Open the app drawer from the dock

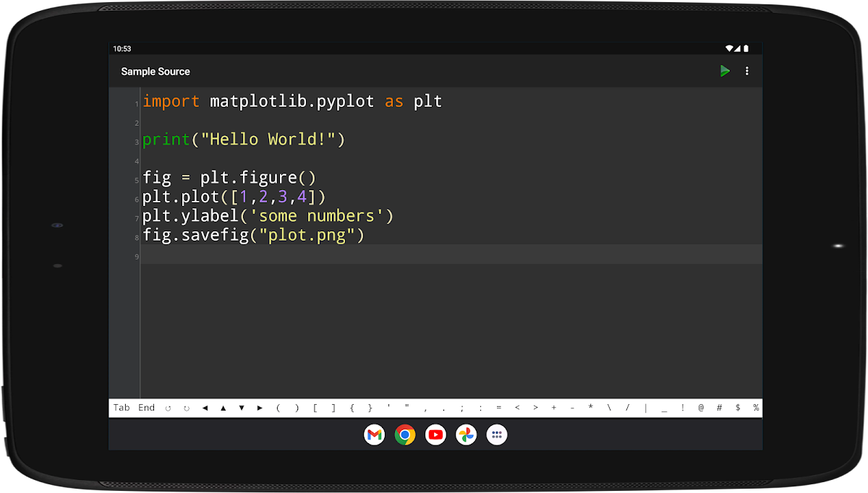(x=496, y=434)
